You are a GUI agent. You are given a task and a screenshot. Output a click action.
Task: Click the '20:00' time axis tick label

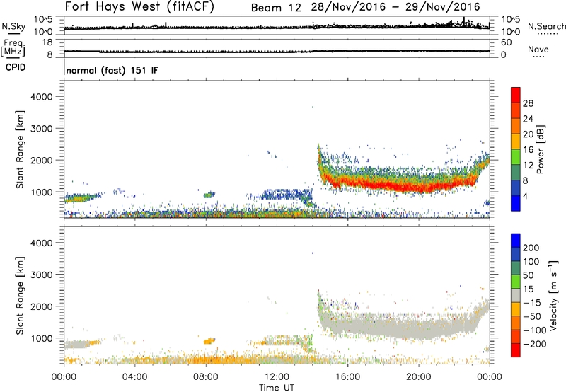[419, 377]
